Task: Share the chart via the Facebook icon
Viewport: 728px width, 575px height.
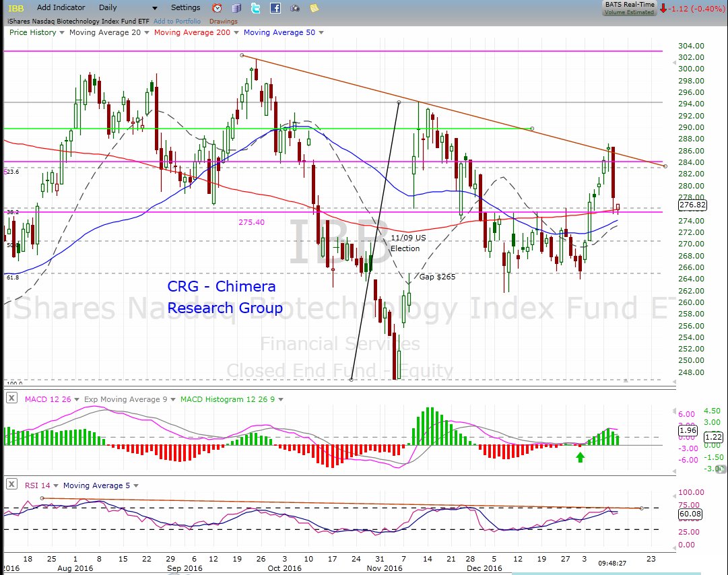Action: point(275,8)
